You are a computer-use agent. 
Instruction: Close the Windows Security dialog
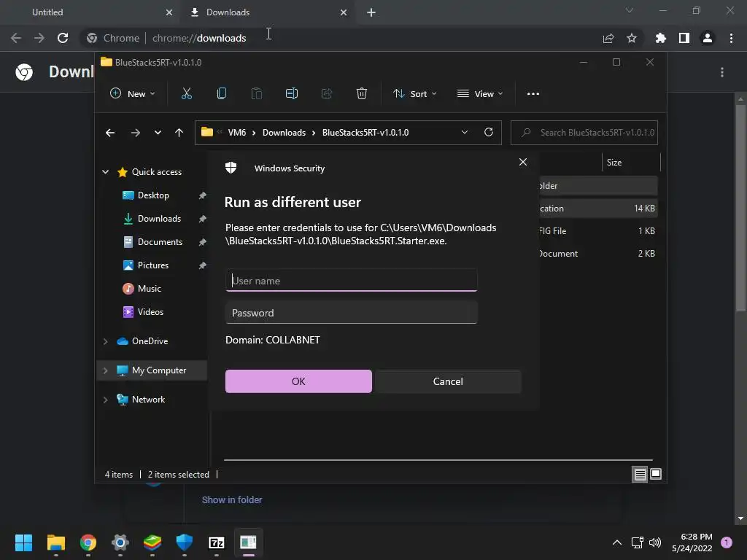522,162
